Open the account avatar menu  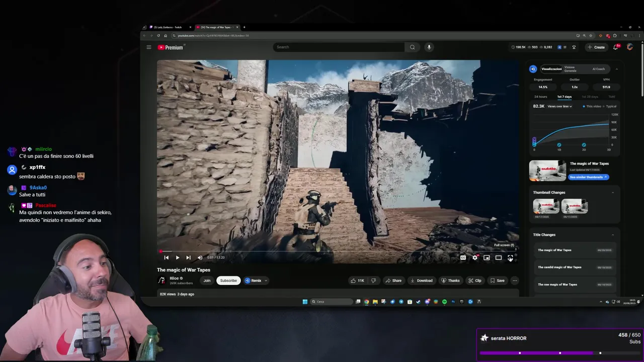(630, 47)
